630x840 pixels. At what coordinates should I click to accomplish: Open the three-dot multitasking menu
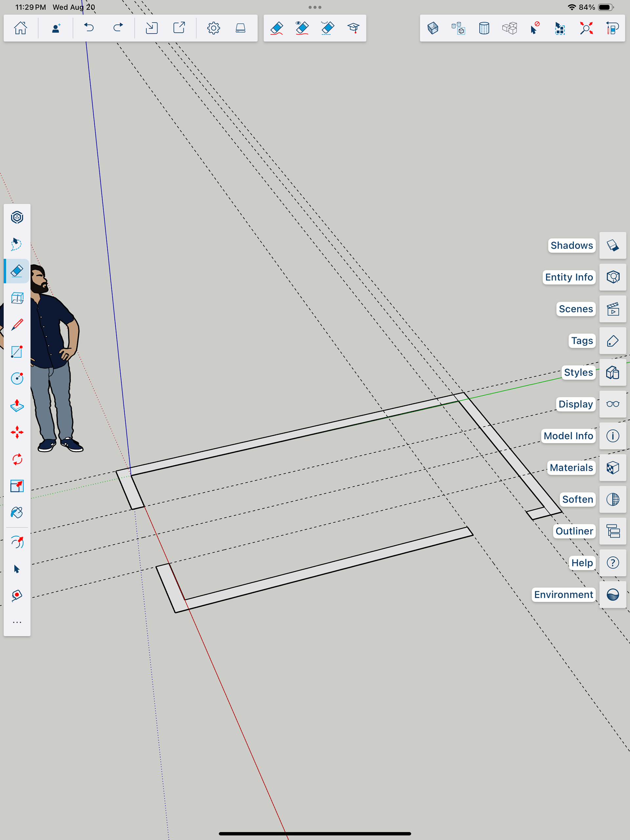315,7
